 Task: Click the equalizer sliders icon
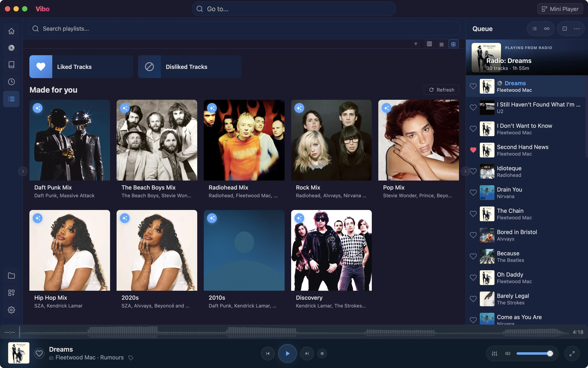(x=494, y=353)
